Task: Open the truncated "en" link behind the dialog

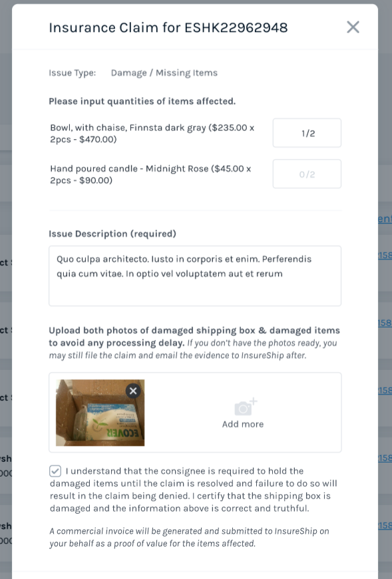Action: point(385,219)
